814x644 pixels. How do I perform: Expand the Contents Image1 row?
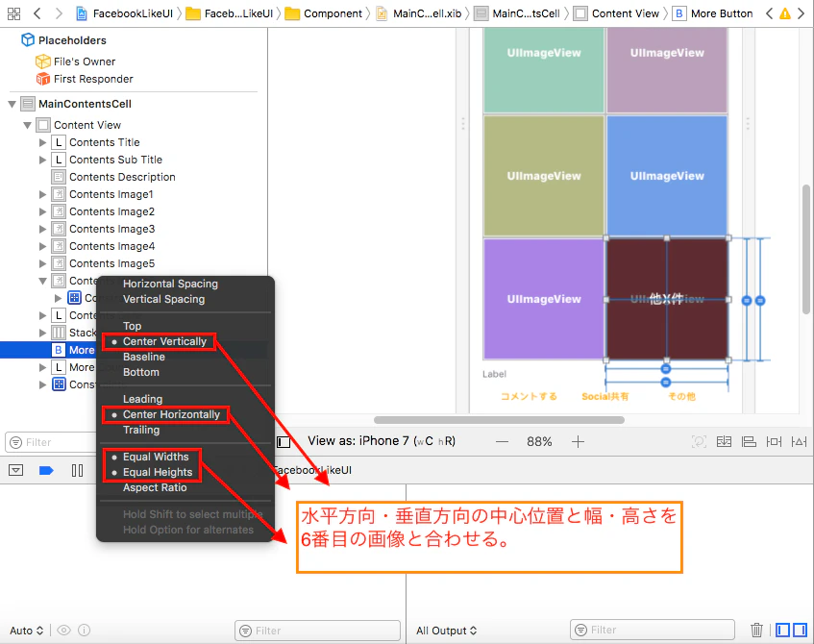pos(42,194)
